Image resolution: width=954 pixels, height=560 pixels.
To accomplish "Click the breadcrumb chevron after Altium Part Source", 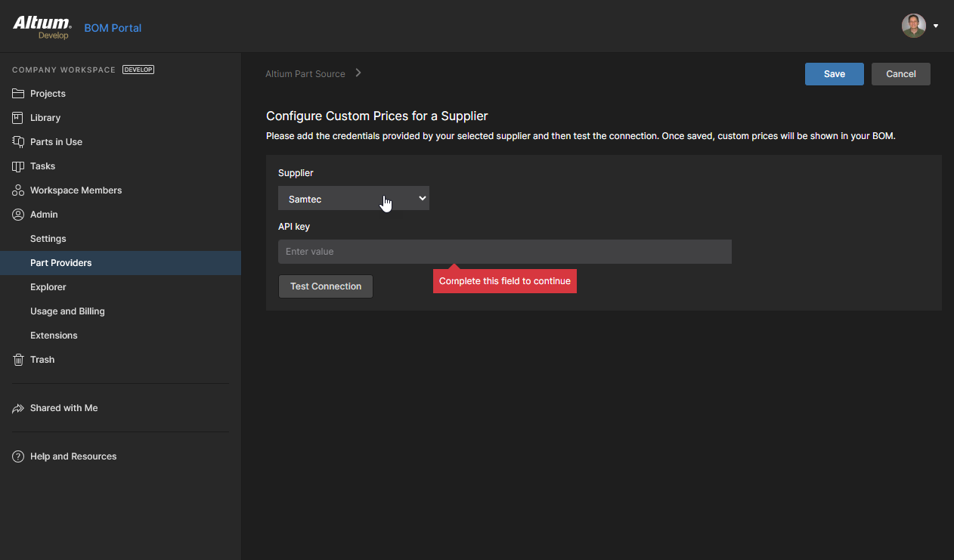I will click(358, 73).
